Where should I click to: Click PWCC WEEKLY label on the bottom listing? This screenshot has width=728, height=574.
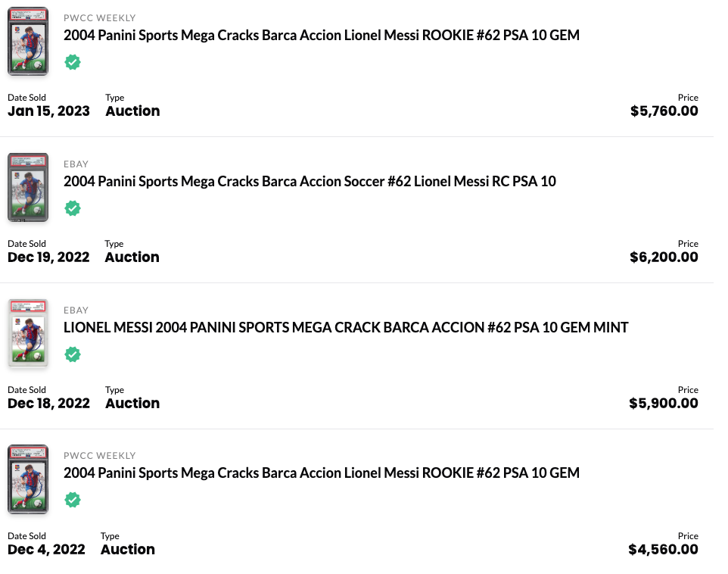pos(100,456)
